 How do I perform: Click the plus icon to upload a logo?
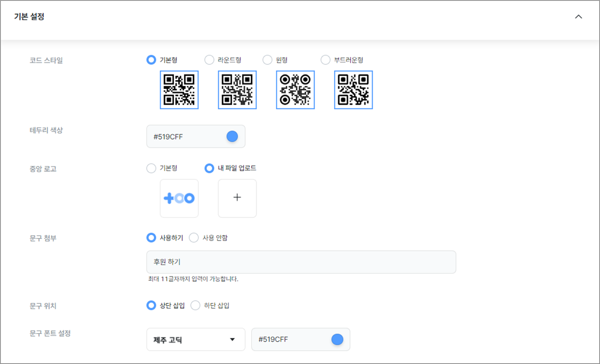pos(237,198)
